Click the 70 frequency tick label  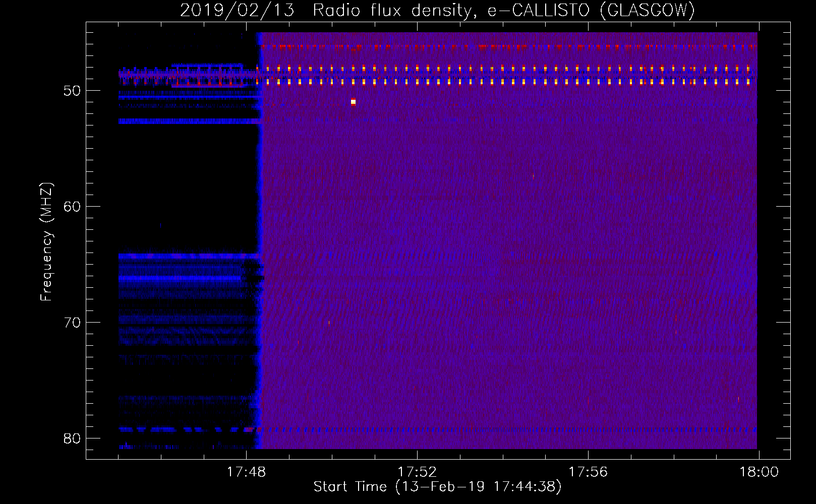coord(72,323)
